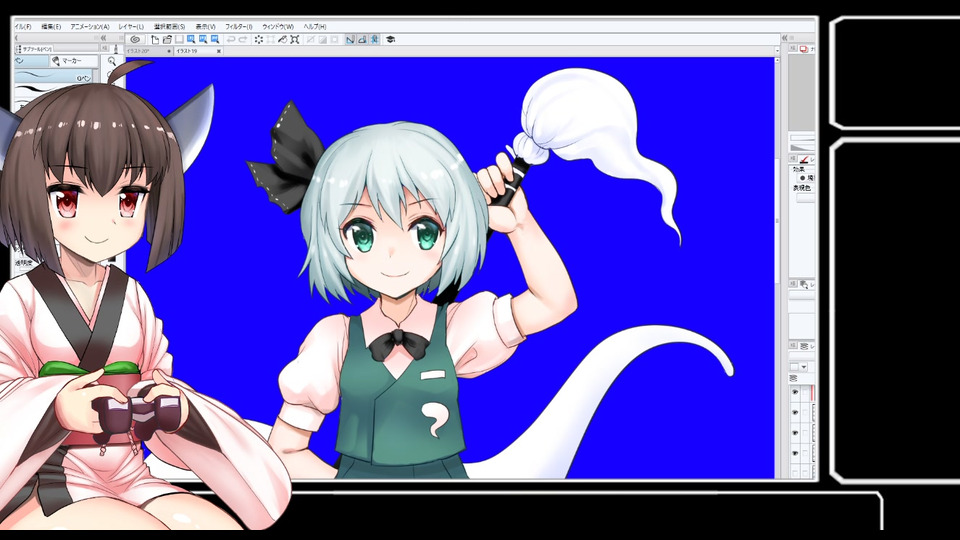Select the magnifier Zoom tool

[x=111, y=61]
